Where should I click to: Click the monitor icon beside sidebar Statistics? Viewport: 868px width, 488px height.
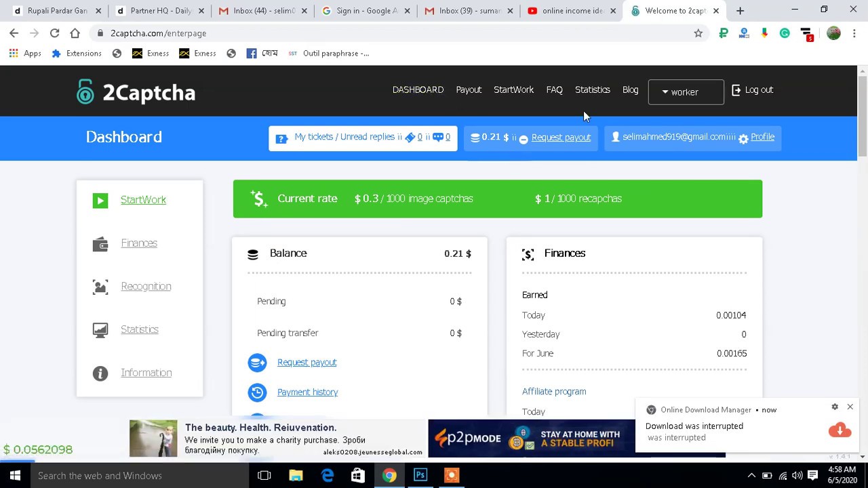pos(100,330)
